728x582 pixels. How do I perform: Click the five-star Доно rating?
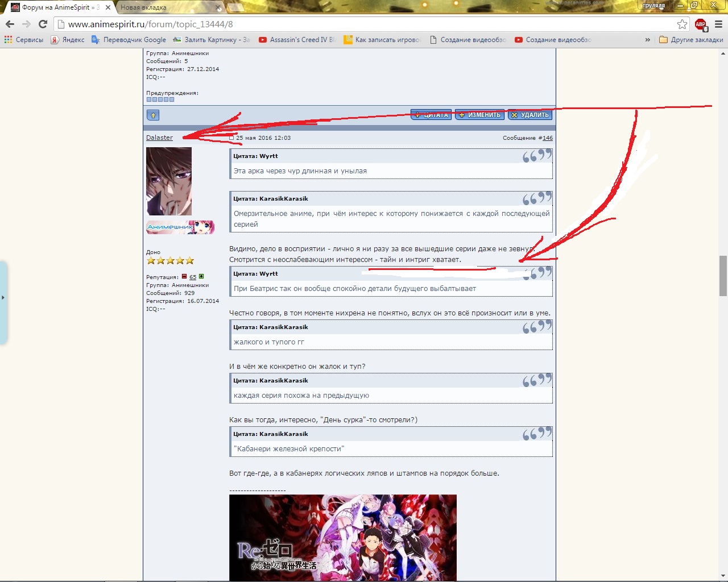point(170,261)
